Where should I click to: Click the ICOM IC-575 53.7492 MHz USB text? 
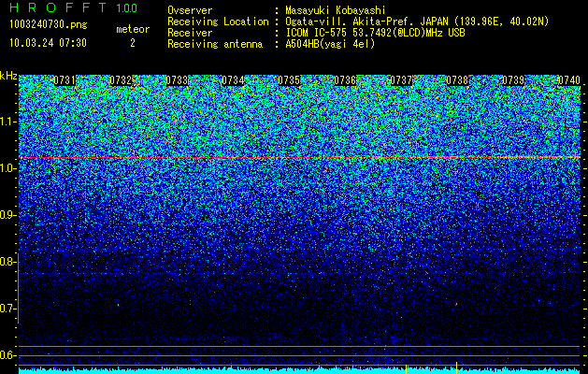click(375, 33)
